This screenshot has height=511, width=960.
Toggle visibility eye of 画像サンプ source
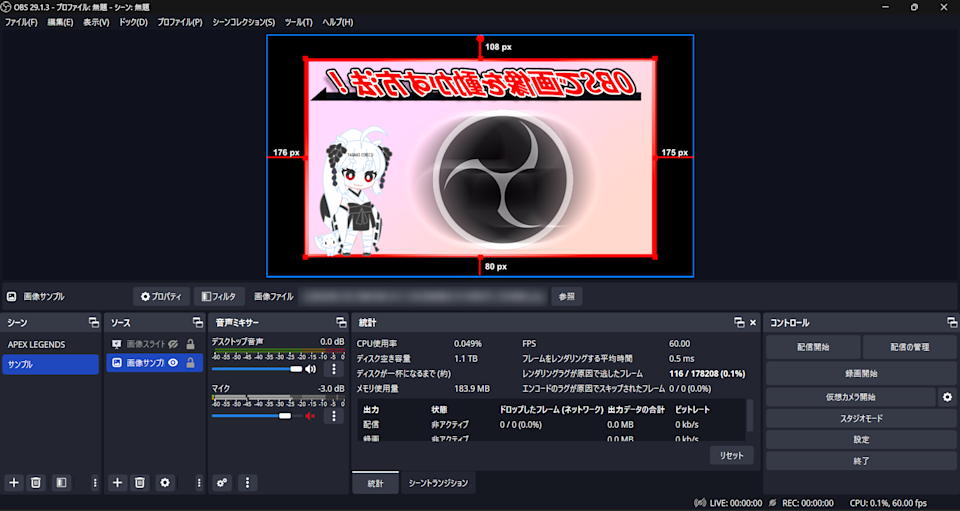(x=173, y=363)
